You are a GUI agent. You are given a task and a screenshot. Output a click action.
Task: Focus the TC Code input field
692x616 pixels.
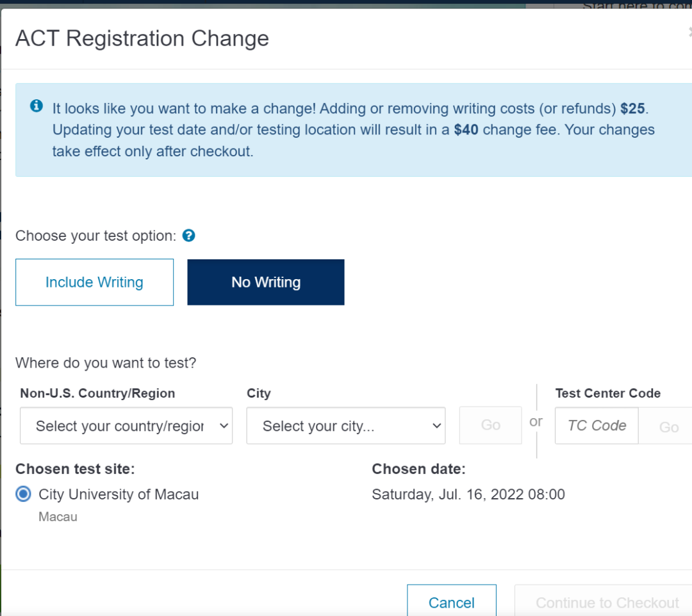[597, 426]
